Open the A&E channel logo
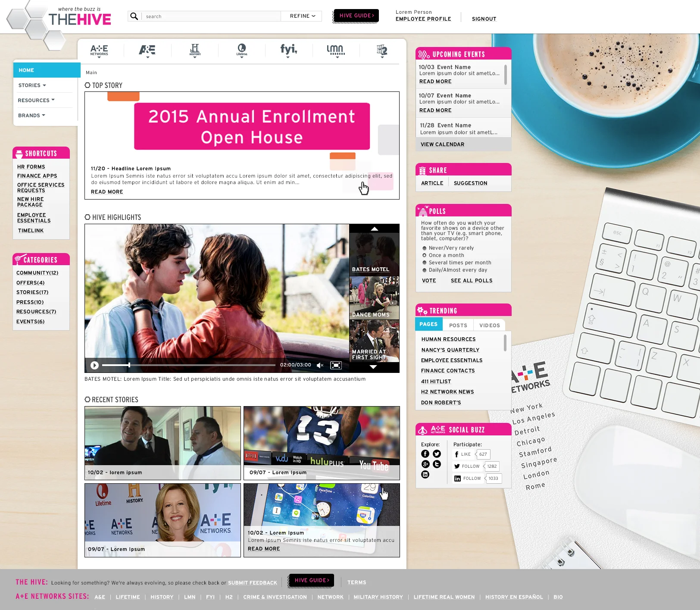Screen dimensions: 700x610 [x=147, y=50]
